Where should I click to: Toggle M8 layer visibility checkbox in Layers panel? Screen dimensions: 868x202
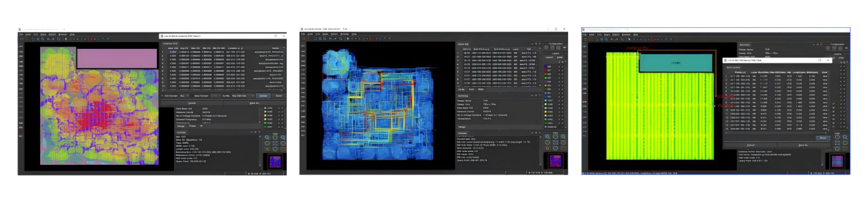tap(559, 67)
